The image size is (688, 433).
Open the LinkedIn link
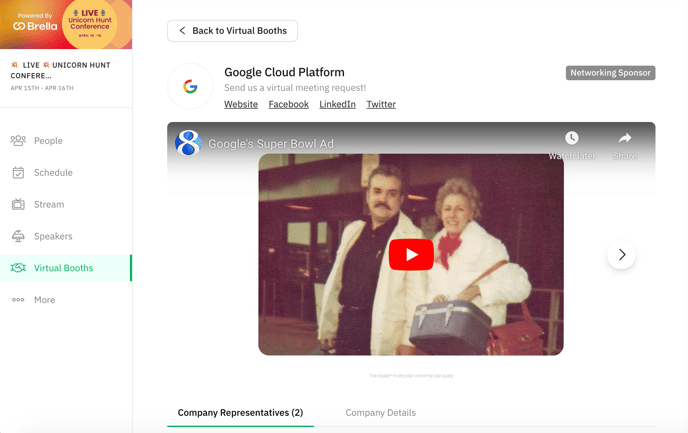337,104
